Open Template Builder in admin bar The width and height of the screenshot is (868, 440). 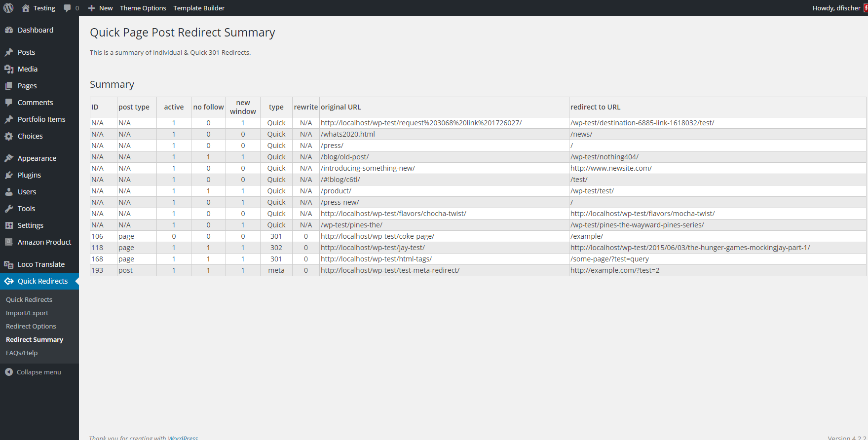199,8
